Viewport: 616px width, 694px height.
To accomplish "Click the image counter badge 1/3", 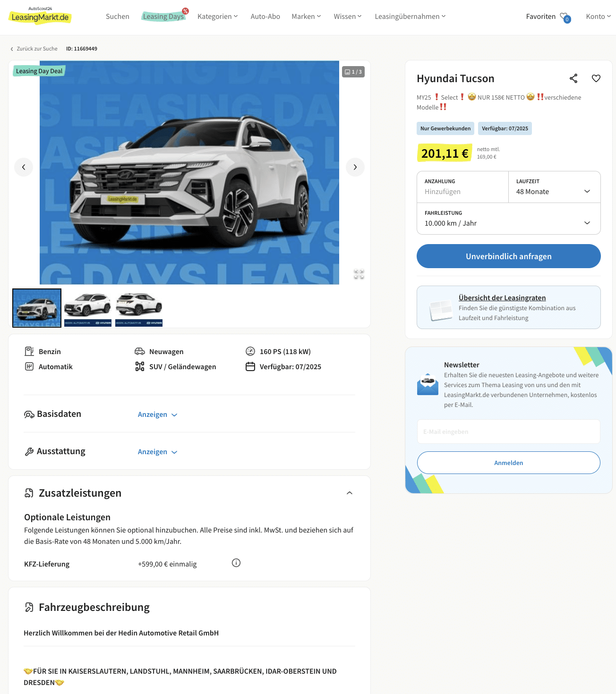I will (353, 72).
